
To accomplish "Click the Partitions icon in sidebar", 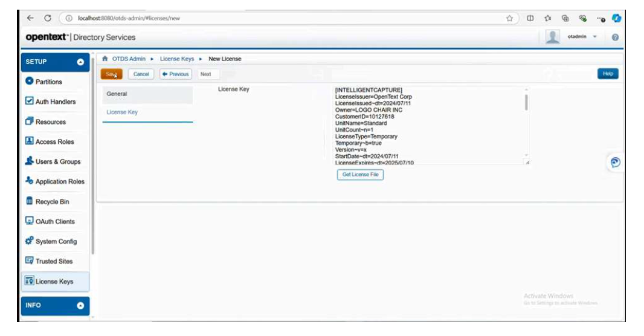I will 29,82.
